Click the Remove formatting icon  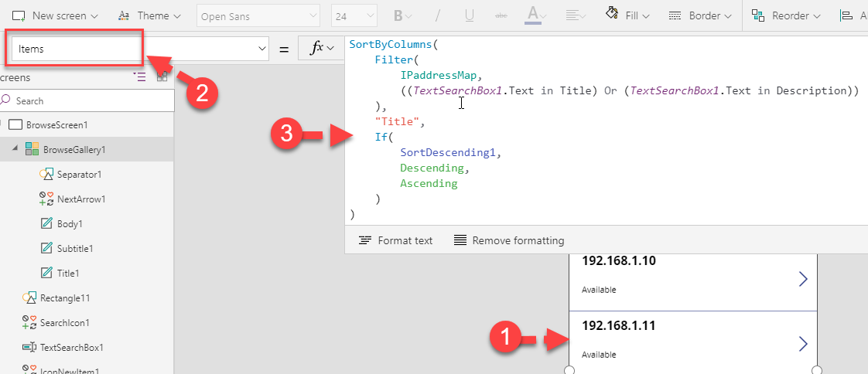pyautogui.click(x=460, y=240)
